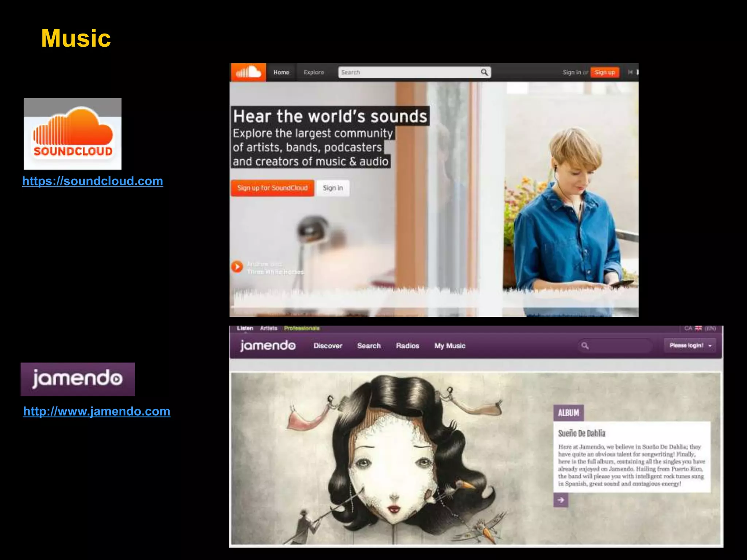This screenshot has width=747, height=560.
Task: Open the https://soundcloud.com link
Action: pyautogui.click(x=93, y=181)
